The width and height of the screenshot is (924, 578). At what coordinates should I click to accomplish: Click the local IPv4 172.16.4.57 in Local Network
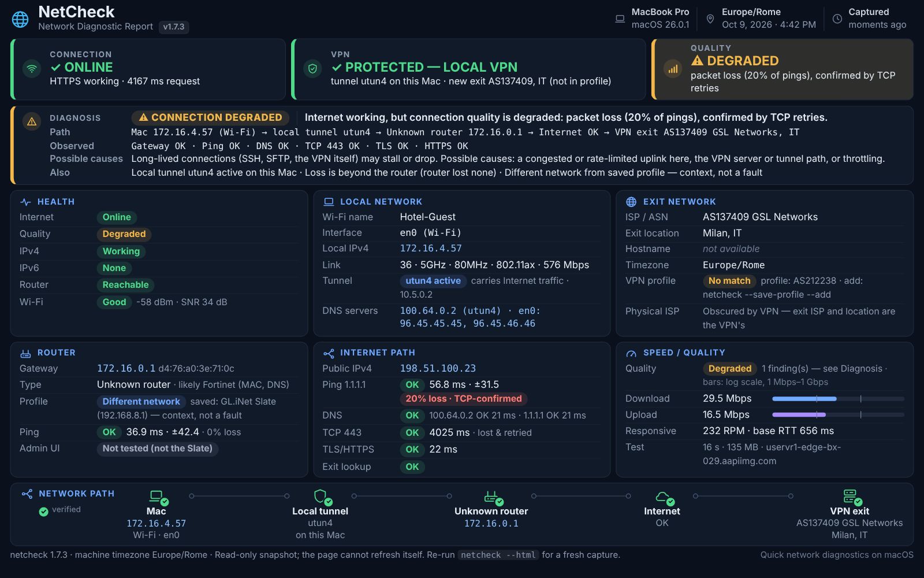[431, 249]
